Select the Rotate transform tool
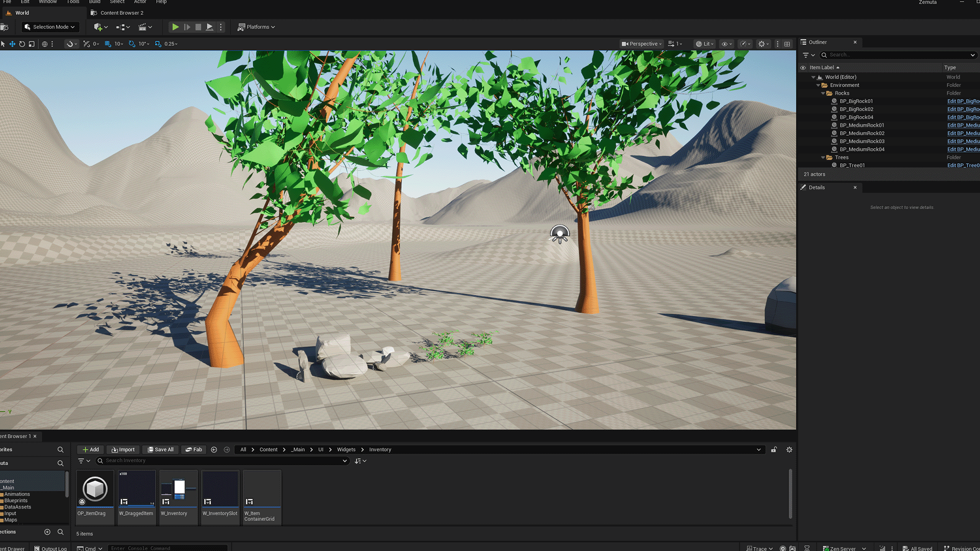980x551 pixels. 22,44
